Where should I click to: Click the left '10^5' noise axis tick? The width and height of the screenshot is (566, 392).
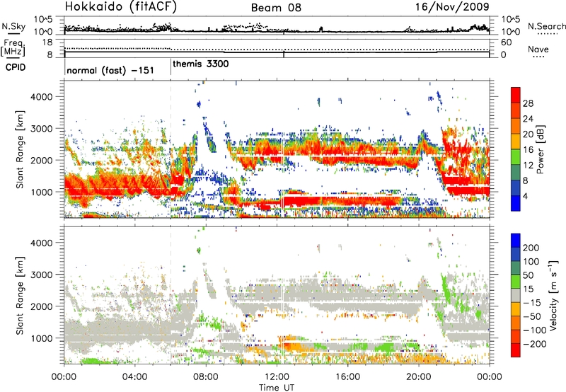point(44,19)
